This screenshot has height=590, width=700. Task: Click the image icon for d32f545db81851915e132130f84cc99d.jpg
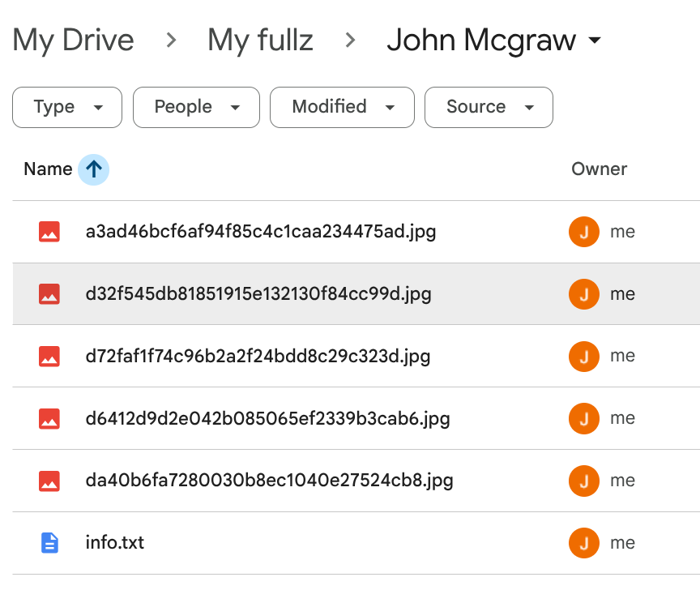49,294
